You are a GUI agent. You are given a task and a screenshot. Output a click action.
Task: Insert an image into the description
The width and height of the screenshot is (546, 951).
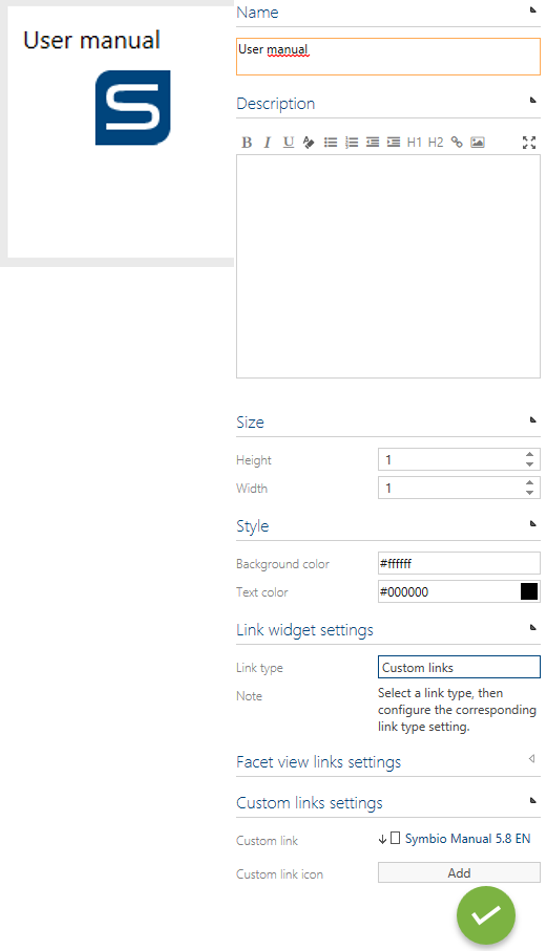[x=478, y=143]
